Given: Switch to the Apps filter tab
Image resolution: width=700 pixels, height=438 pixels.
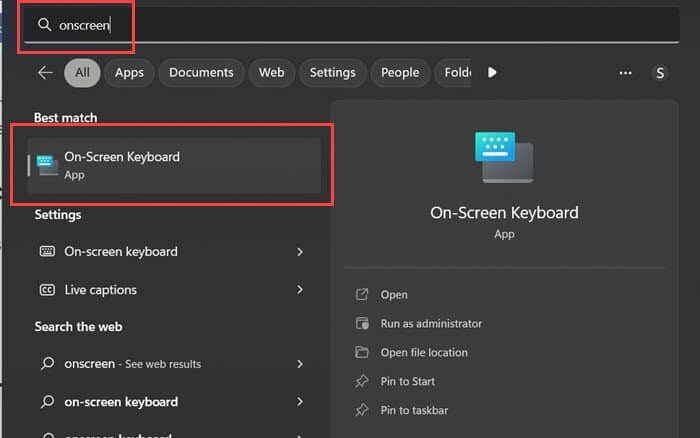Looking at the screenshot, I should click(129, 72).
